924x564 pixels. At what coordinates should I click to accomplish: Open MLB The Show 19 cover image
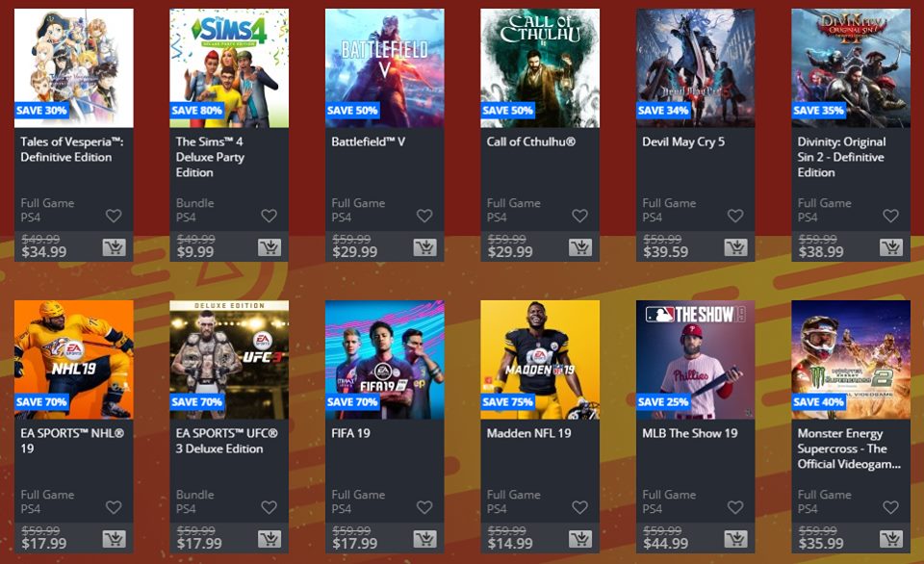[695, 360]
